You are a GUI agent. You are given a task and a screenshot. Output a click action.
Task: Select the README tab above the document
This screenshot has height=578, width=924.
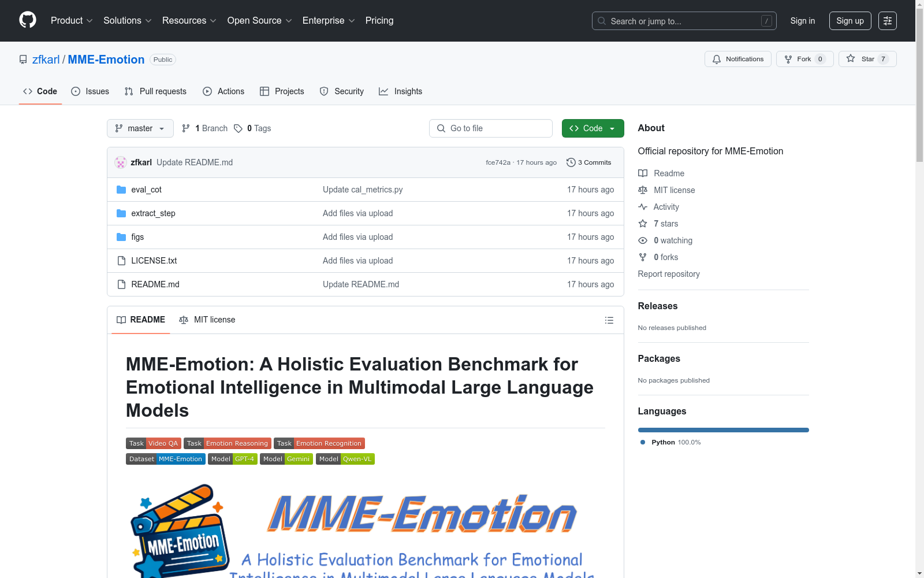141,320
